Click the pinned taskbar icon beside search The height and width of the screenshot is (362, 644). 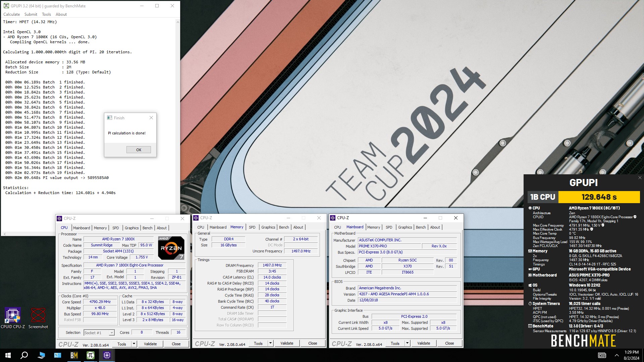point(41,355)
